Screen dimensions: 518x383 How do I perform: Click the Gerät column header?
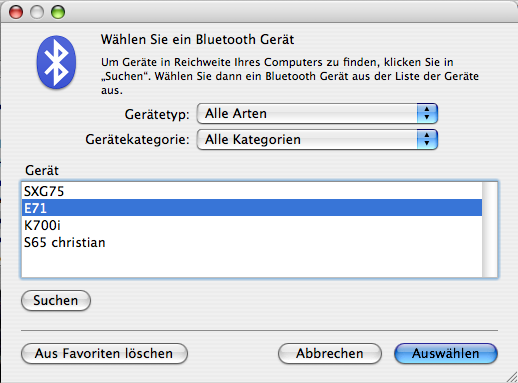click(42, 170)
